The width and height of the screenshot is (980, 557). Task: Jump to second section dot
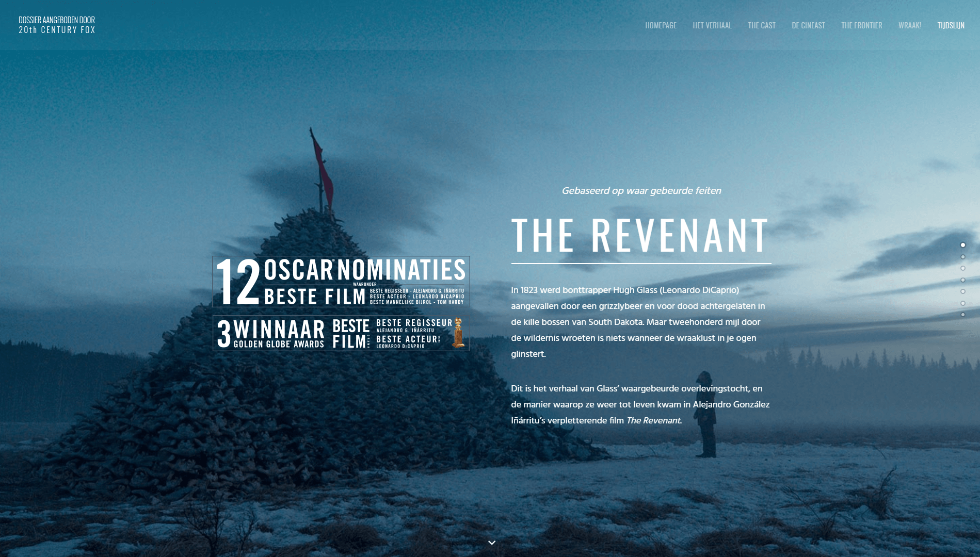[962, 257]
